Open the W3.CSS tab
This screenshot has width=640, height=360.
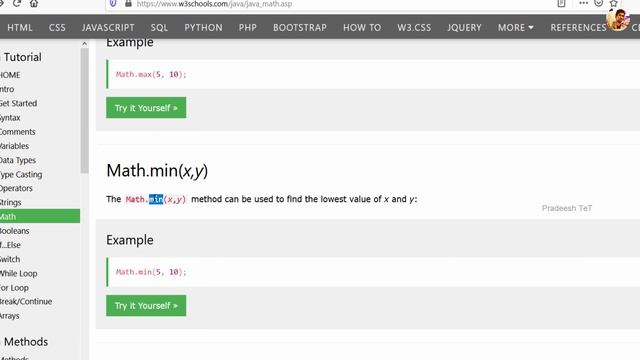click(x=414, y=27)
